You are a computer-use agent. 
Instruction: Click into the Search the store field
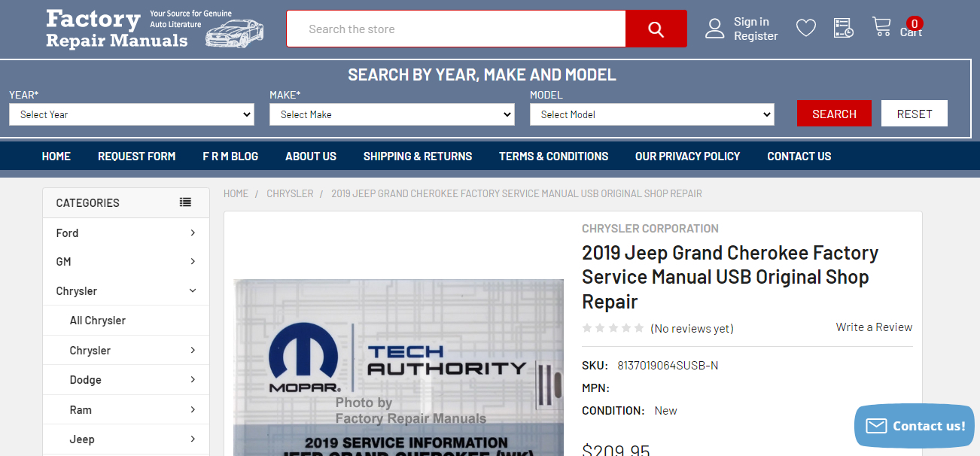[x=456, y=29]
